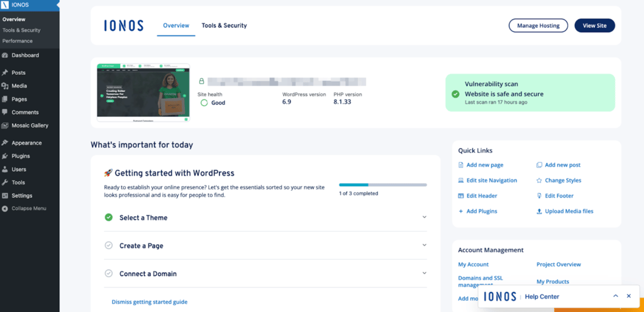Click the Add new post icon
This screenshot has width=644, height=312.
539,165
